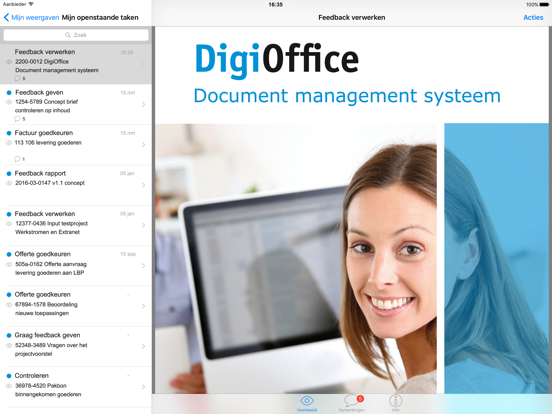This screenshot has height=414, width=552.
Task: Open chevron of 505a-0162 Offerte aanvraag row
Action: tap(143, 266)
